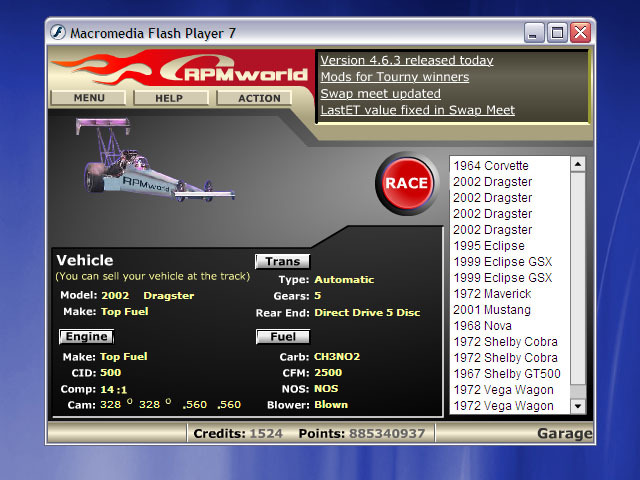The image size is (640, 480).
Task: Open 'Swap meet updated' news link
Action: 380,93
